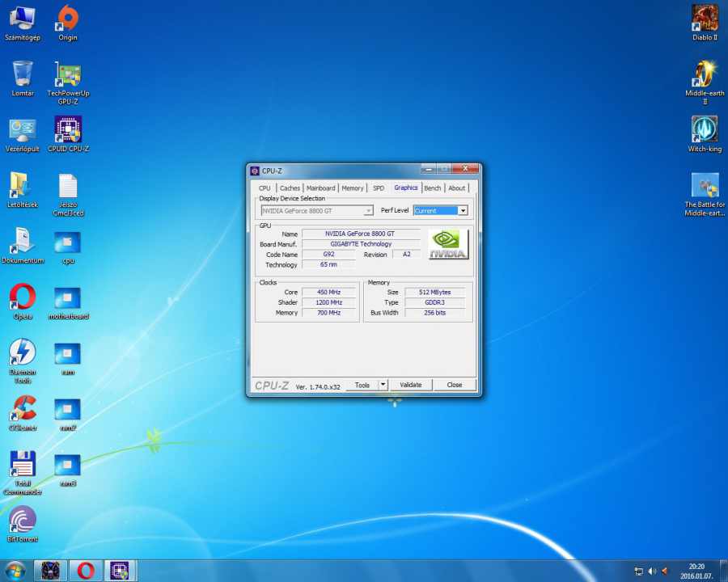Click the Validate button
728x582 pixels.
click(410, 385)
